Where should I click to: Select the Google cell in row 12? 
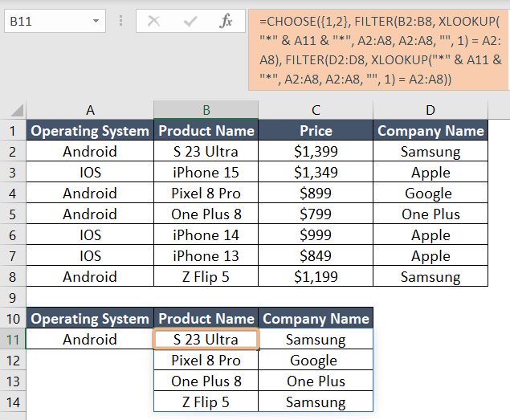316,360
